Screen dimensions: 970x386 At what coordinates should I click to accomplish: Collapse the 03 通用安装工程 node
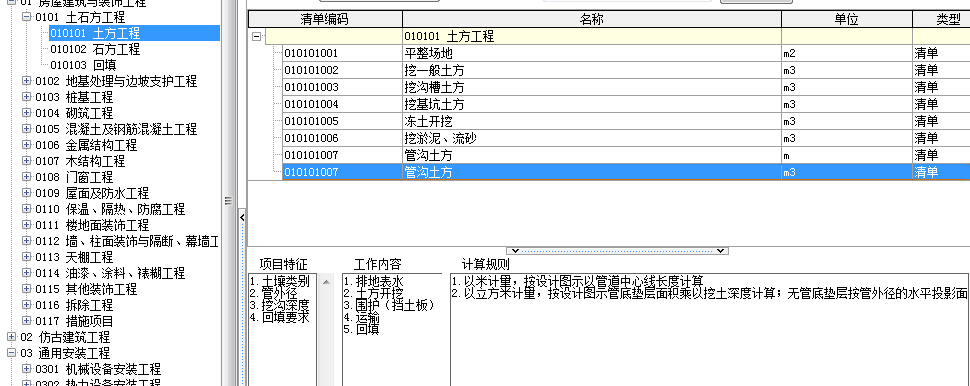click(12, 353)
